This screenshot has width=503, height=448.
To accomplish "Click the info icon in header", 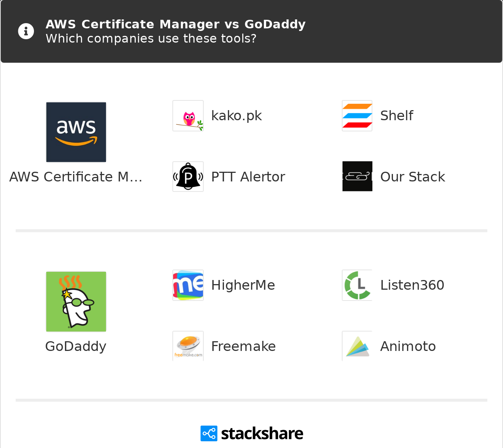I will click(26, 31).
